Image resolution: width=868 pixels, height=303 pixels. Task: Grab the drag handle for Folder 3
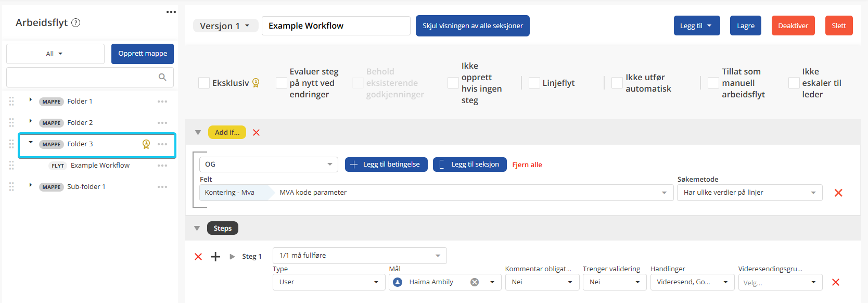point(11,144)
